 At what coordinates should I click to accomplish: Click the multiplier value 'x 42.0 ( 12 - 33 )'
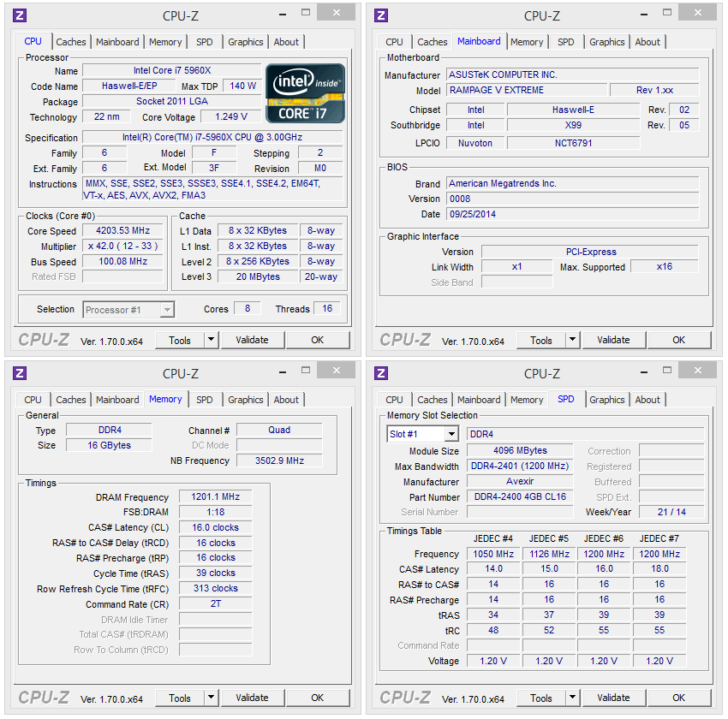pos(123,246)
